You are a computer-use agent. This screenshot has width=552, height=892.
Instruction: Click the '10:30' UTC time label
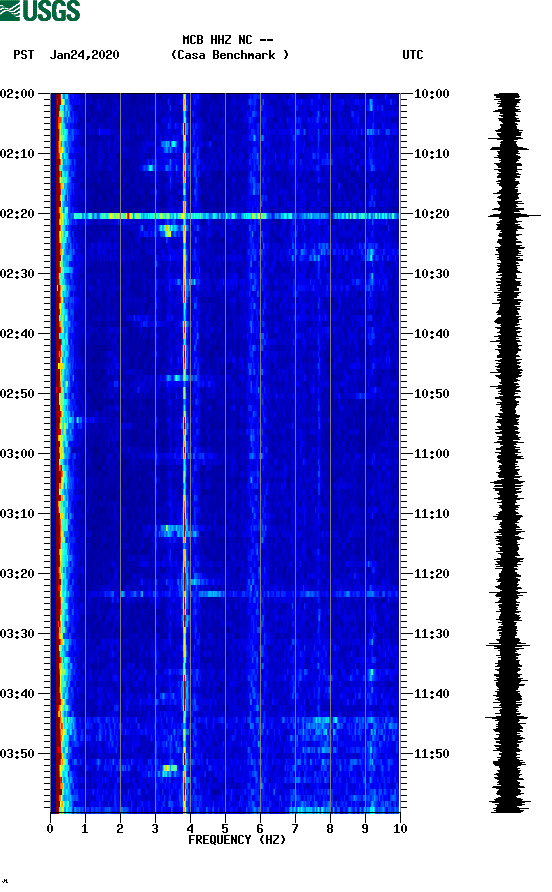click(431, 274)
